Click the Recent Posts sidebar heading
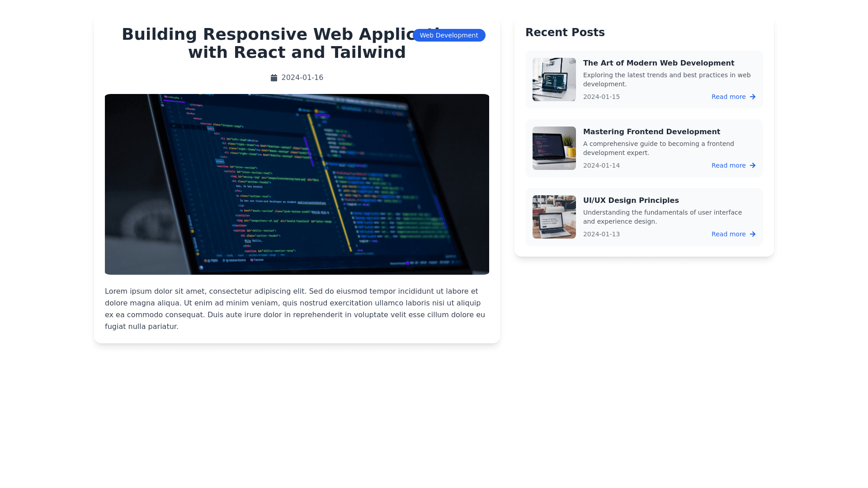Viewport: 868px width, 488px height. 565,33
